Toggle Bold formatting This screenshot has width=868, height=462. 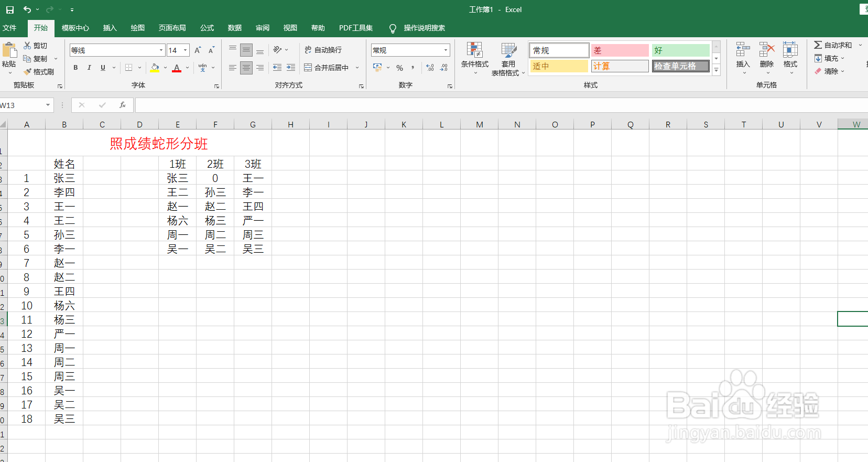tap(75, 68)
